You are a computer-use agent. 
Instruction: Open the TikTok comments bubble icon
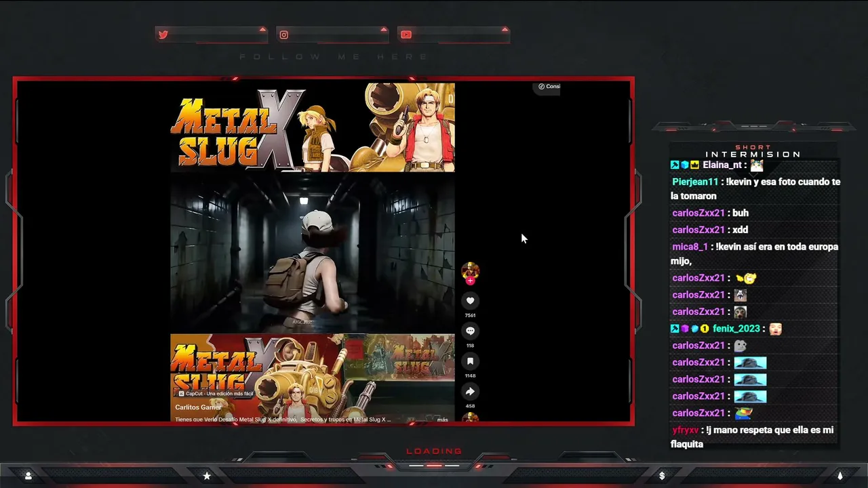click(x=470, y=331)
